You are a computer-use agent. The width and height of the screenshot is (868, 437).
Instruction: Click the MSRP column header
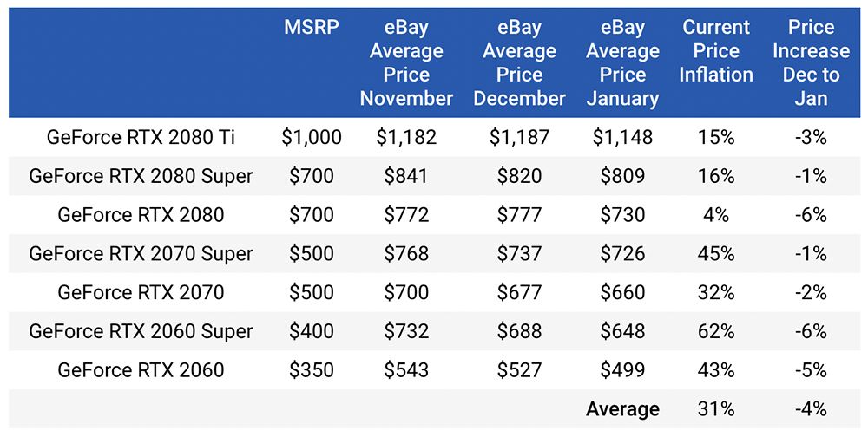(x=311, y=27)
